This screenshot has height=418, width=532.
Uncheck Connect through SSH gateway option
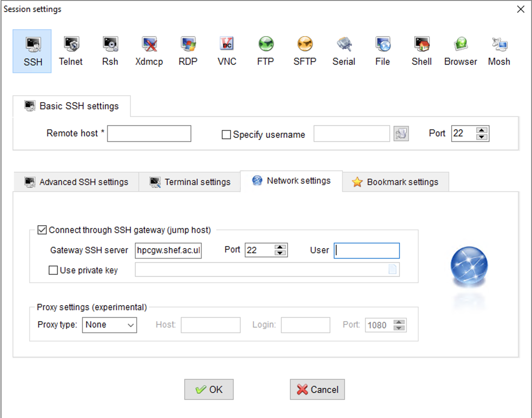[x=42, y=230]
